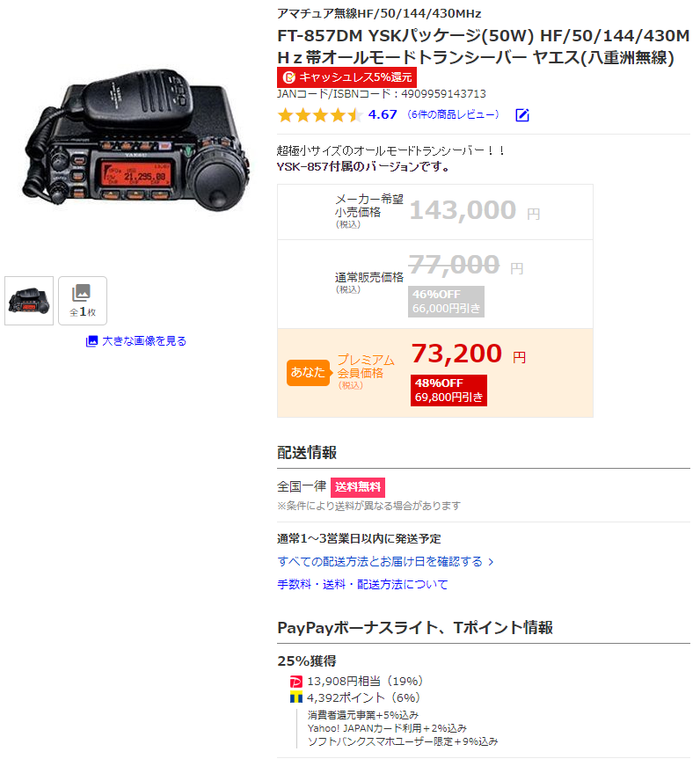Open the 6件の商品レビュー link
The height and width of the screenshot is (759, 700).
pos(453,114)
